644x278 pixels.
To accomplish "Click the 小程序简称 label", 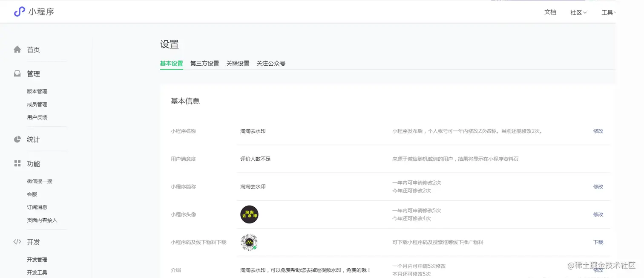I will pos(184,187).
